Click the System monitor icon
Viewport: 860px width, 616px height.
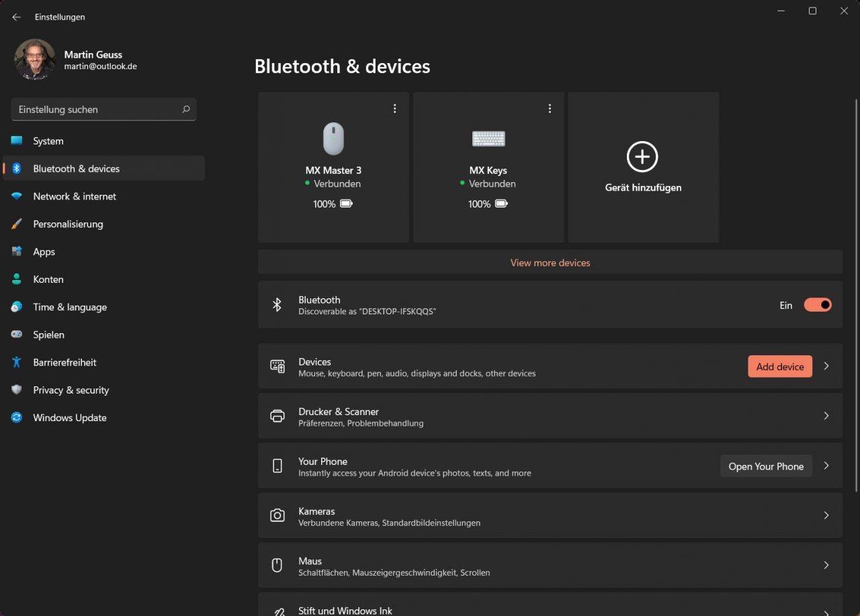(x=17, y=140)
